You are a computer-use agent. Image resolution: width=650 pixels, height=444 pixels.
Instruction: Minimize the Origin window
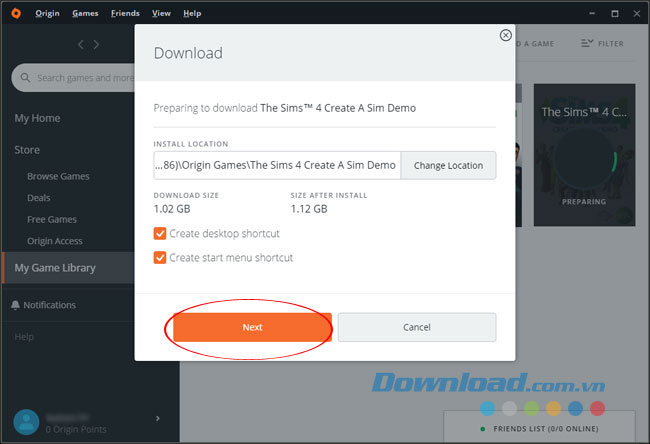(x=592, y=13)
